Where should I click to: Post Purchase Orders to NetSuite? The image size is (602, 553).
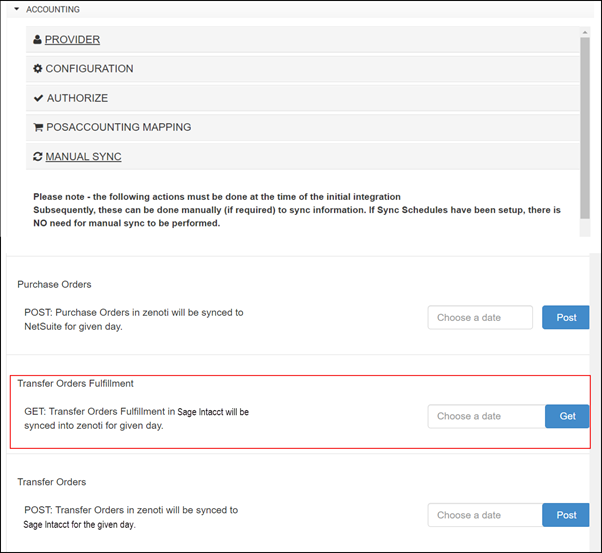pyautogui.click(x=566, y=318)
